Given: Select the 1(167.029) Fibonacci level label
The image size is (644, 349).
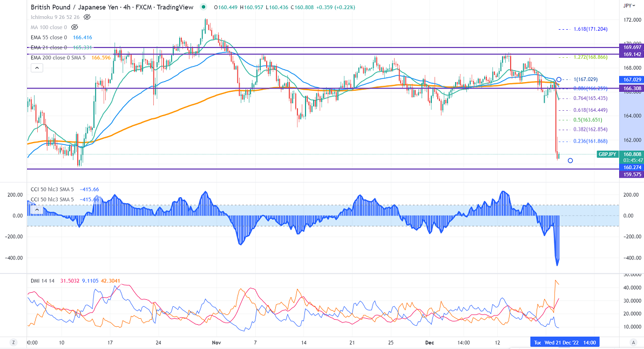Looking at the screenshot, I should 586,79.
